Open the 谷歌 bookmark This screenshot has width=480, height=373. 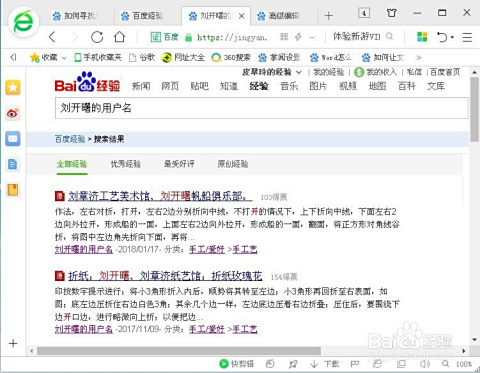click(142, 57)
